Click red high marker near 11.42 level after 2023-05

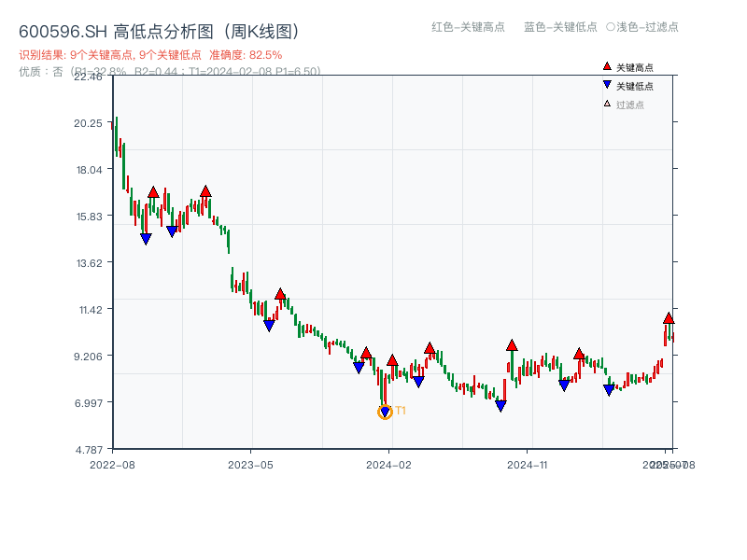tap(280, 294)
